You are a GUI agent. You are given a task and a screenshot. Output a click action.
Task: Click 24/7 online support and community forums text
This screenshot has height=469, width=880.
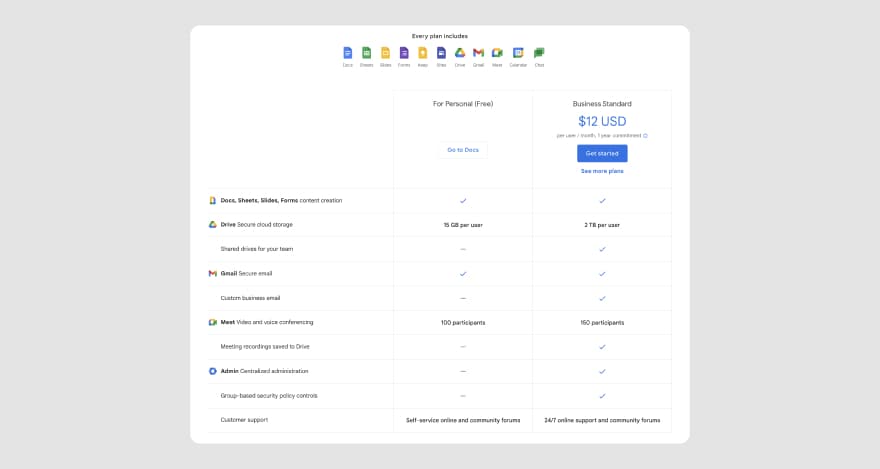[602, 420]
